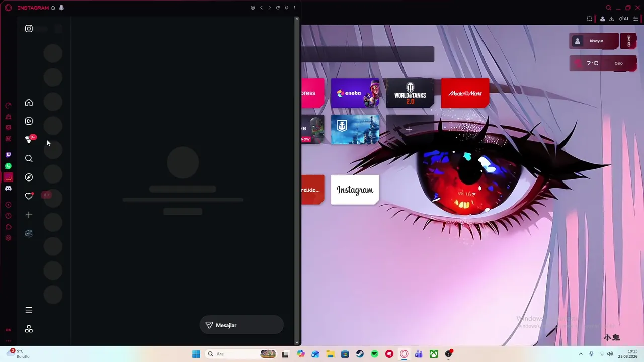Screen dimensions: 644x362
Task: Open player icon in GX sidebar
Action: [8, 205]
